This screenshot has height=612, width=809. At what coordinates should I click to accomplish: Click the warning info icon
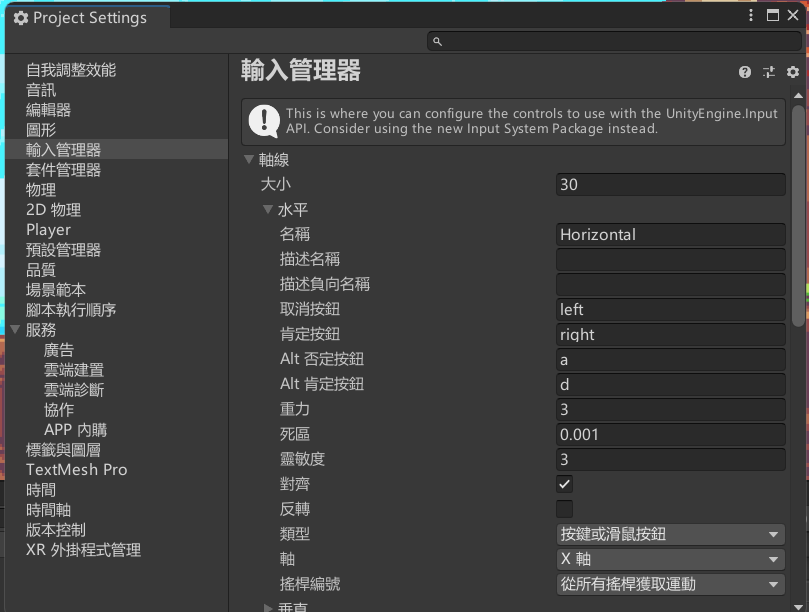click(264, 121)
